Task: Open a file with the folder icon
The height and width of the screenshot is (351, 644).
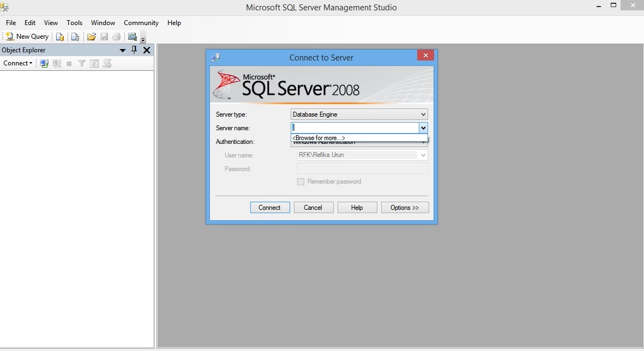Action: 91,37
